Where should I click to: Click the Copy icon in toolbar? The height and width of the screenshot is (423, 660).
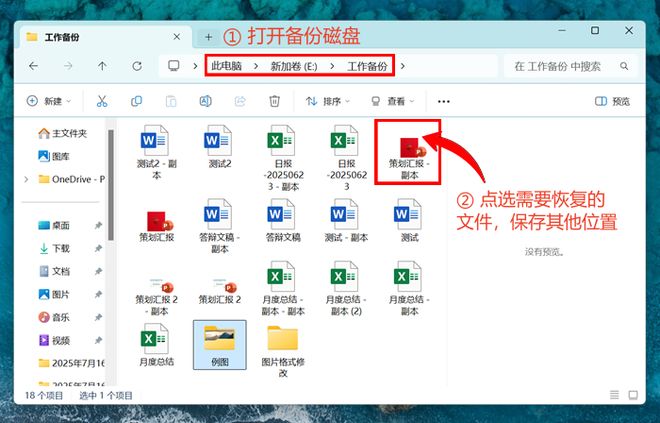click(136, 101)
